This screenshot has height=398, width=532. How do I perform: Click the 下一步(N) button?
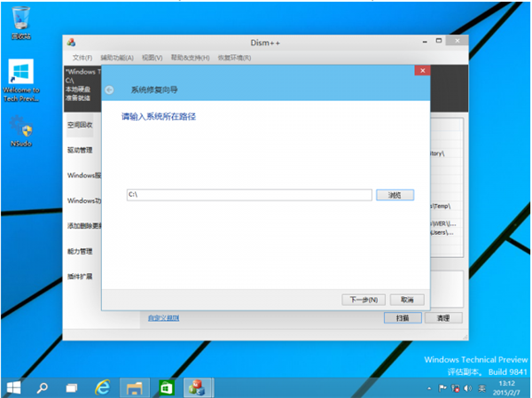[364, 300]
